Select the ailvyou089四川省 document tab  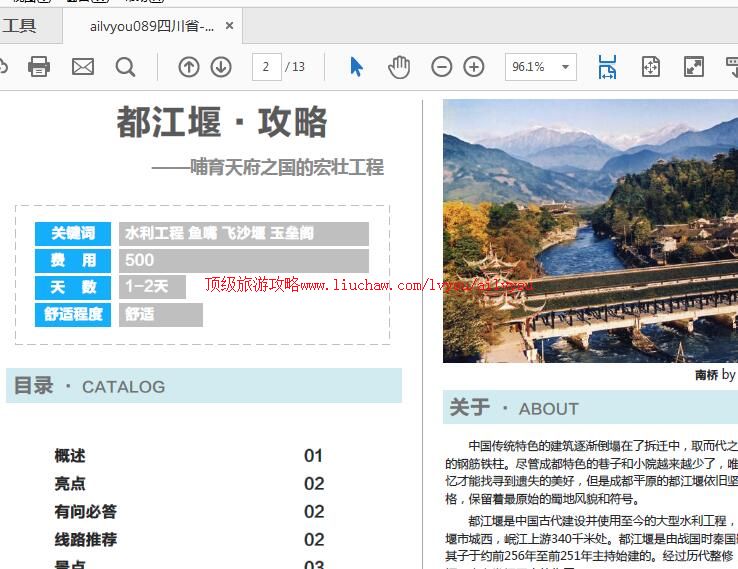(151, 26)
